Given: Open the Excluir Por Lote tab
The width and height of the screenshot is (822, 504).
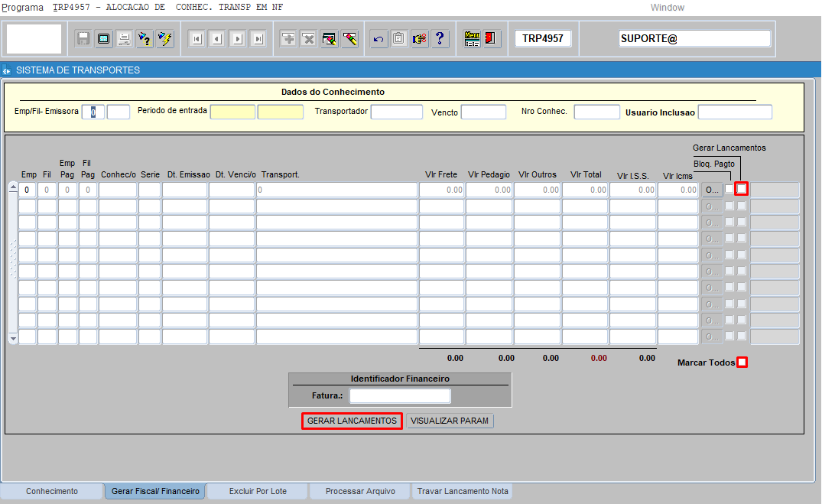Looking at the screenshot, I should pos(258,492).
